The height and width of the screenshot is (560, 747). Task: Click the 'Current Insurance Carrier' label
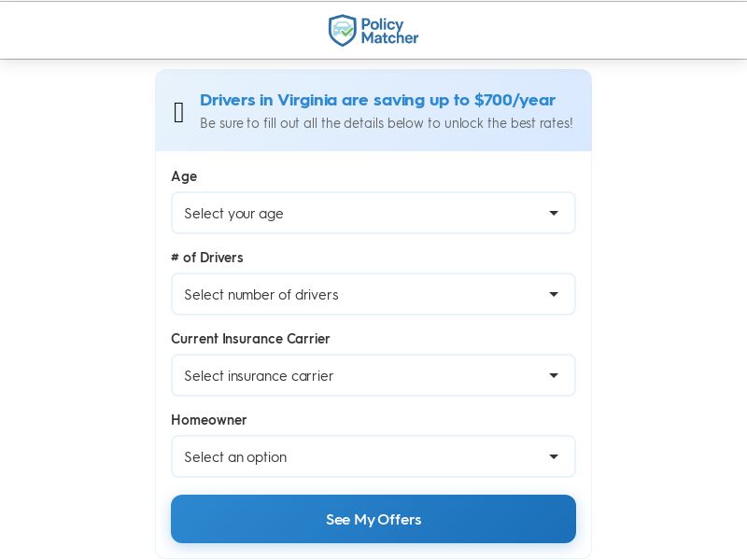tap(250, 339)
